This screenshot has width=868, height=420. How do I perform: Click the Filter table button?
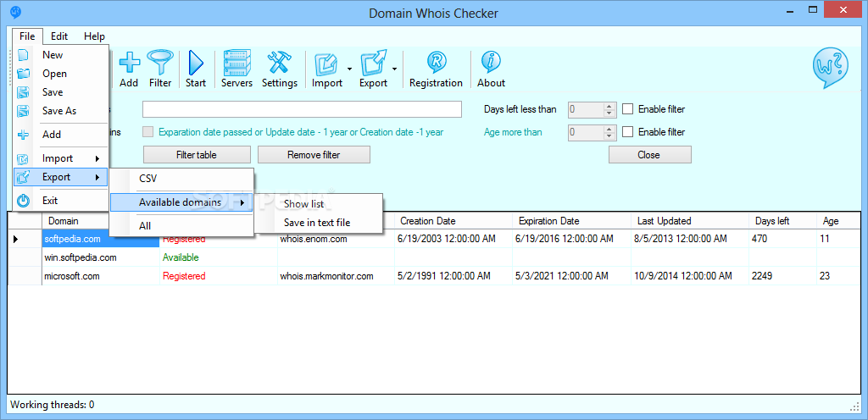point(197,155)
